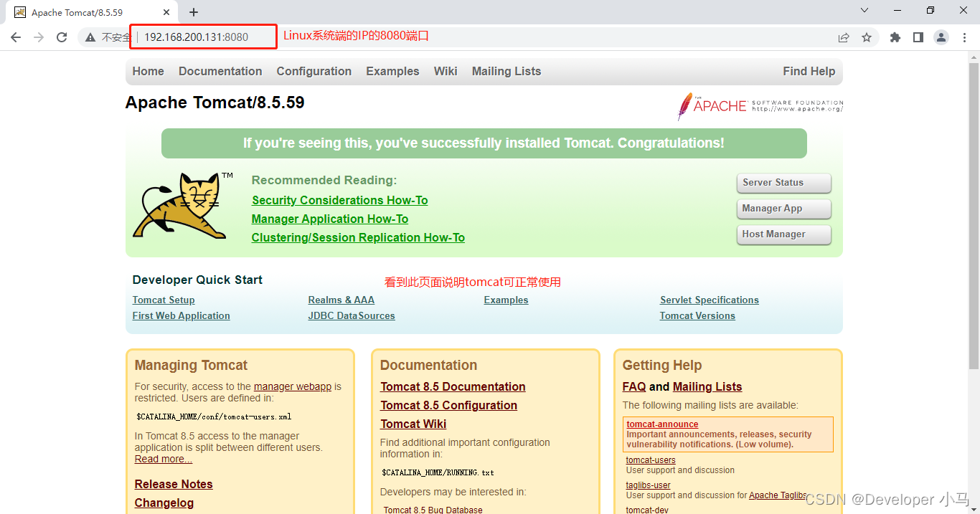
Task: Bookmark this page with the star icon
Action: 867,37
